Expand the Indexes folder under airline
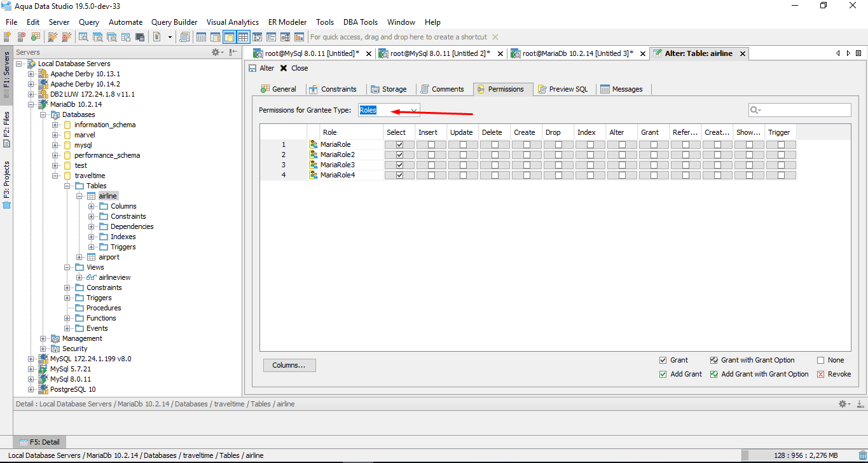Screen dimensions: 868x463 coord(92,237)
